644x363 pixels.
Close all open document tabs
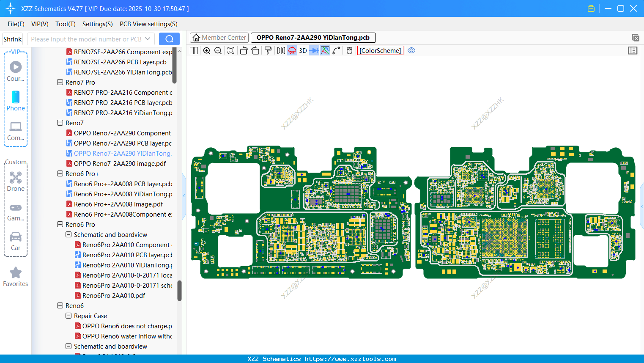(635, 38)
